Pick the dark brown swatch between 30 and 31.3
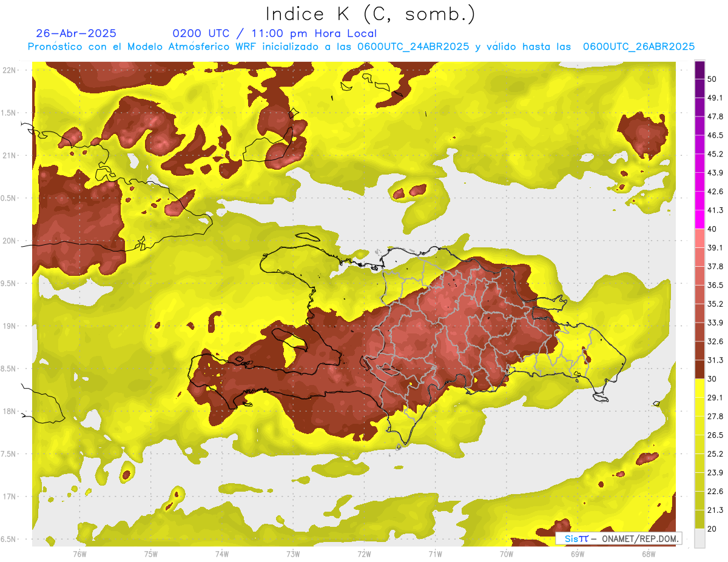Screen dimensions: 728x562 pyautogui.click(x=699, y=369)
